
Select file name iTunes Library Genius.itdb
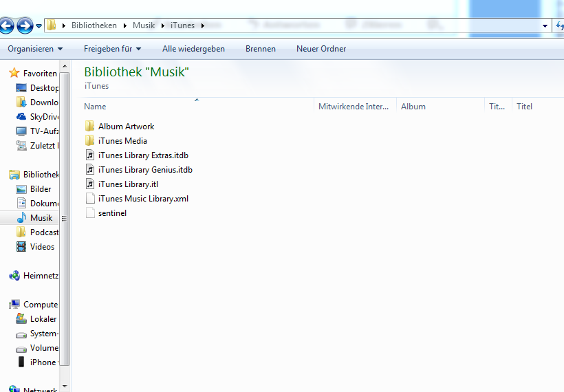(145, 170)
